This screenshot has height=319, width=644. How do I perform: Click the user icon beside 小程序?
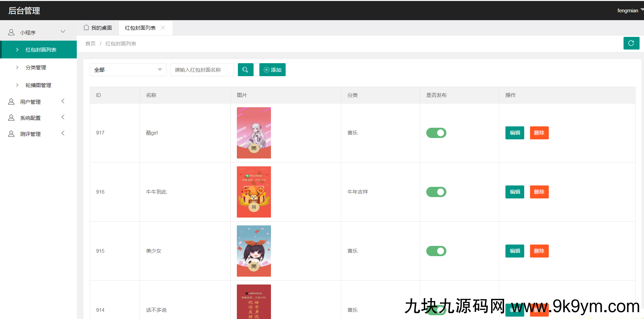click(x=11, y=32)
